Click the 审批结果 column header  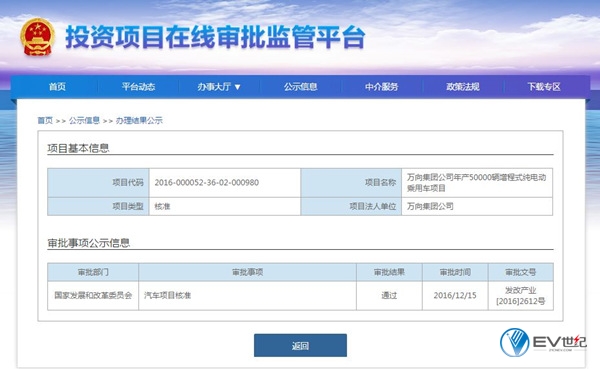(x=389, y=272)
